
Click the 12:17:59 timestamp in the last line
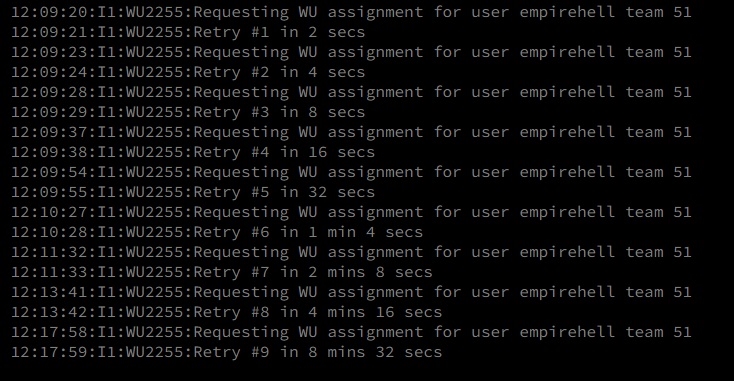pyautogui.click(x=49, y=352)
